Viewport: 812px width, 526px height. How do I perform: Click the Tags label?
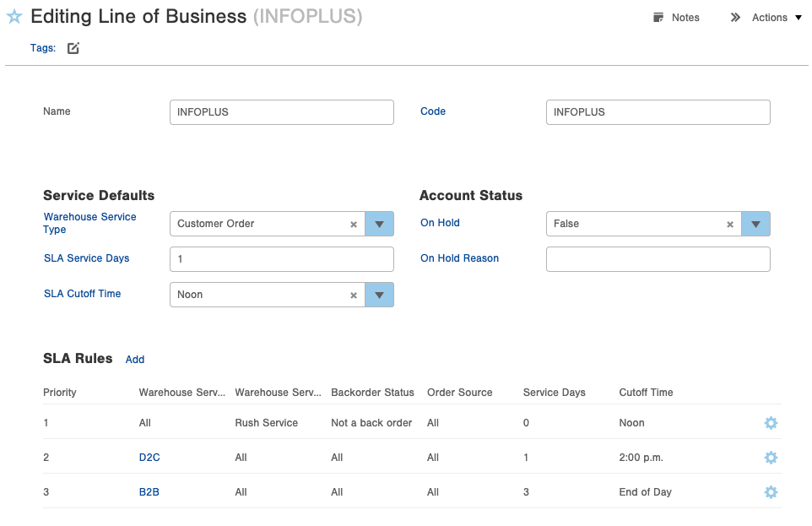(x=43, y=47)
